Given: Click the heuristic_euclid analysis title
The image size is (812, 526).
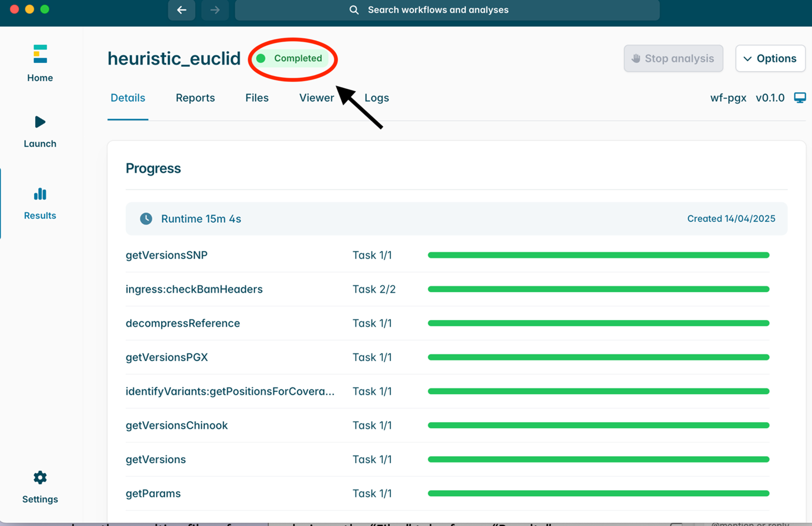Looking at the screenshot, I should 174,58.
